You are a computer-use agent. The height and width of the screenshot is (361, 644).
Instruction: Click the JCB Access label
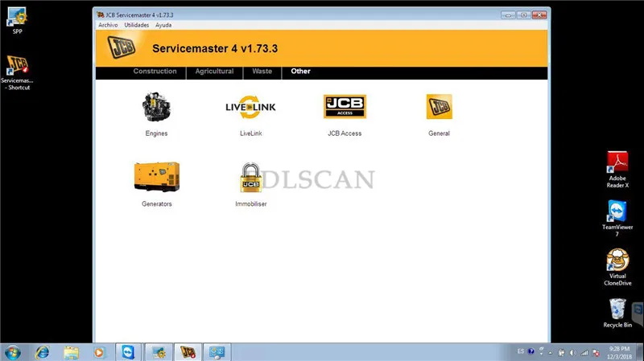345,133
